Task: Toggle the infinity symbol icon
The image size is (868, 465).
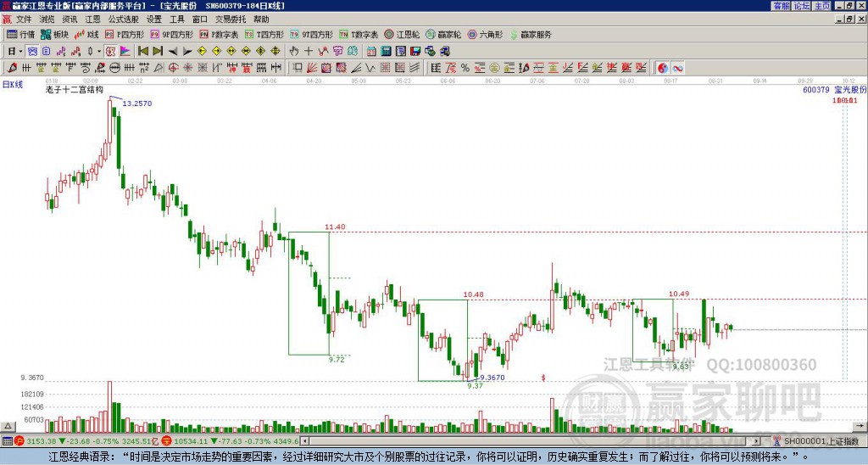Action: 677,68
